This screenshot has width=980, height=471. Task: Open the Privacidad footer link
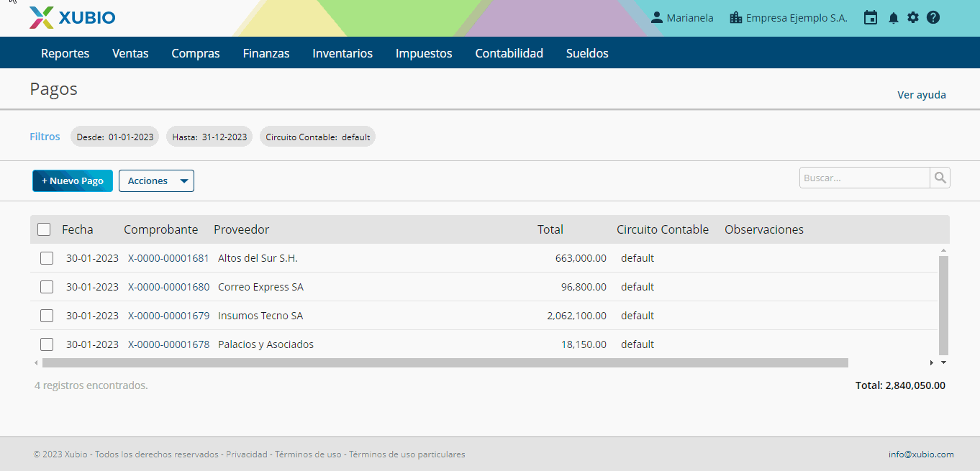247,454
